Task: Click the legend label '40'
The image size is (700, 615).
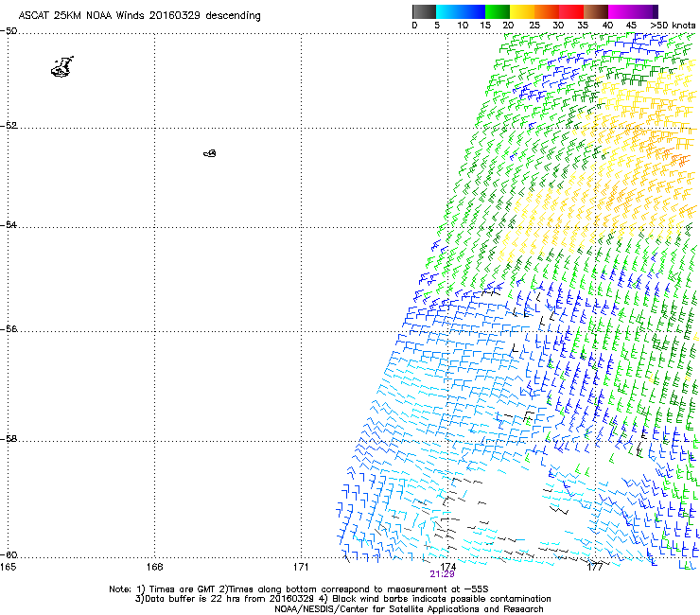Action: [x=607, y=25]
